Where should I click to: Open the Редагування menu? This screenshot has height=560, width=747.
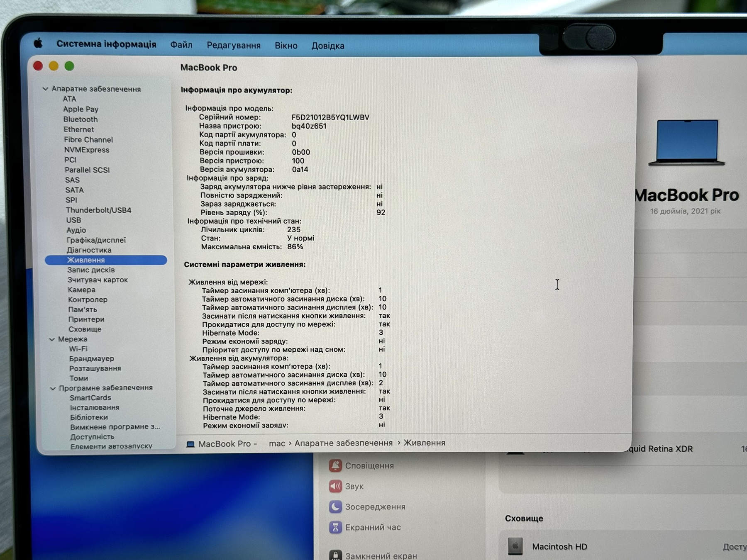234,45
